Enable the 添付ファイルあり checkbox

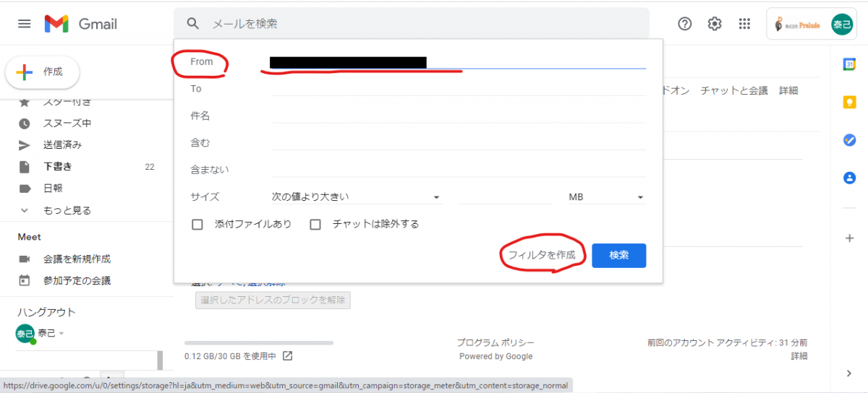[197, 225]
